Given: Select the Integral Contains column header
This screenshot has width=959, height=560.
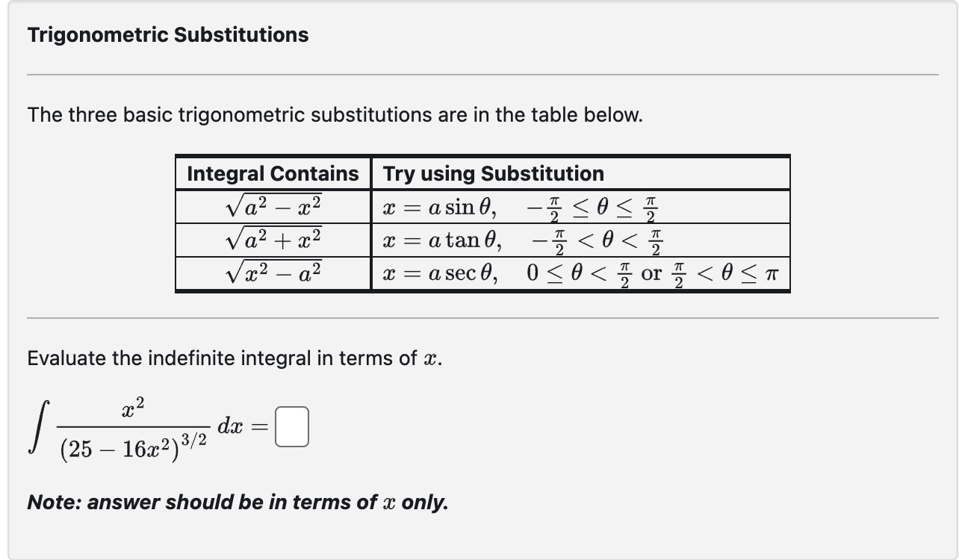Looking at the screenshot, I should pyautogui.click(x=272, y=173).
